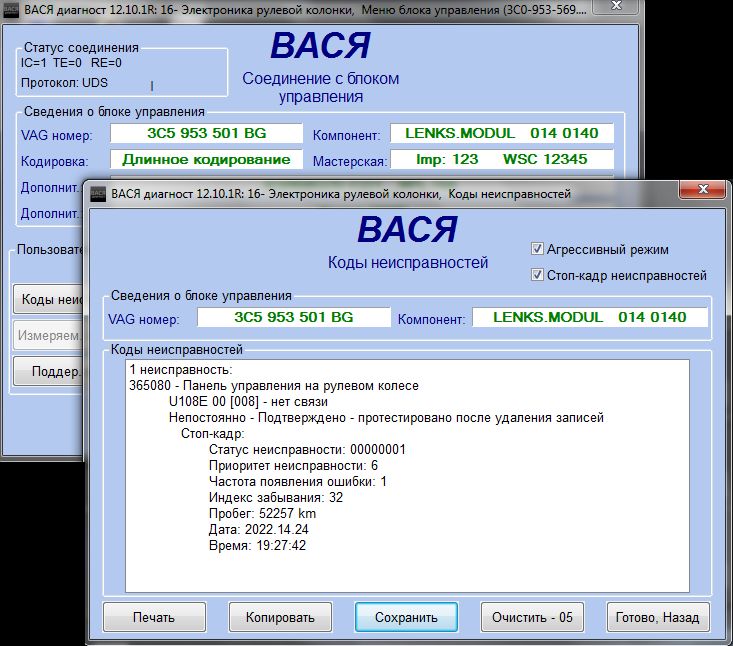733x646 pixels.
Task: Click the ВАСЯ logo in fault window
Action: tap(407, 230)
